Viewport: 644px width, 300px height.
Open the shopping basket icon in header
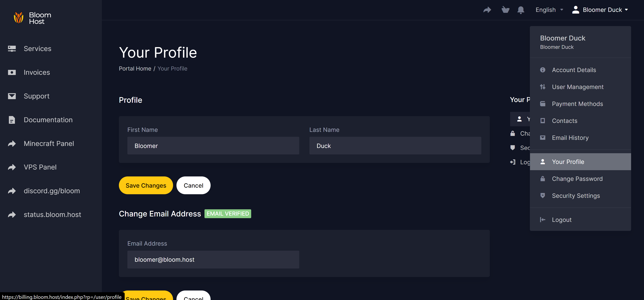[505, 10]
